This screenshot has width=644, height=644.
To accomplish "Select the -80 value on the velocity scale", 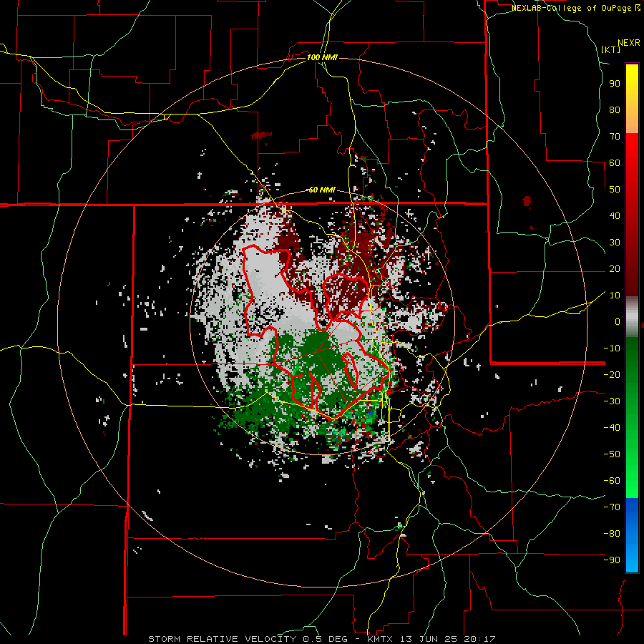I will pos(612,534).
